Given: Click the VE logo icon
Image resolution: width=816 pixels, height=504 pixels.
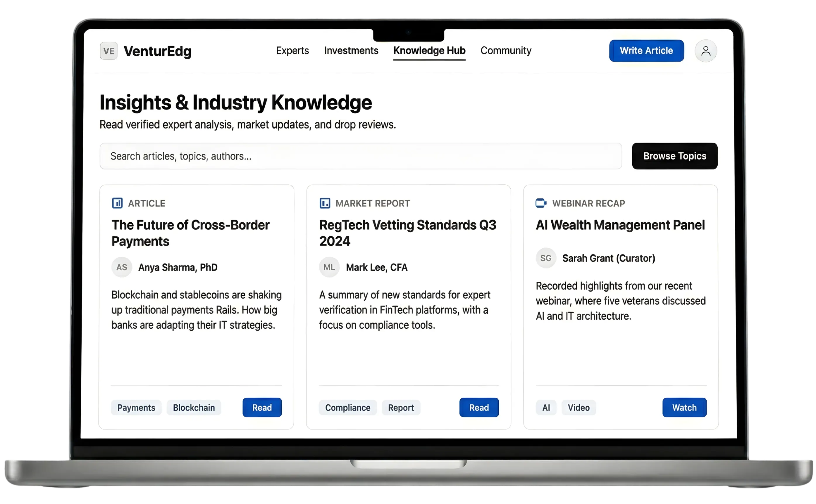Looking at the screenshot, I should (109, 51).
